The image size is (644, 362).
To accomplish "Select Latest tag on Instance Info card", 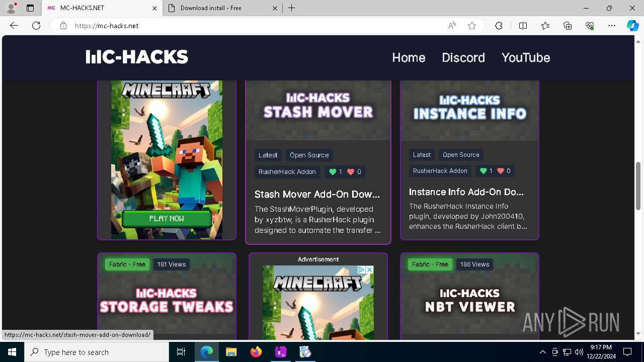I will point(422,155).
